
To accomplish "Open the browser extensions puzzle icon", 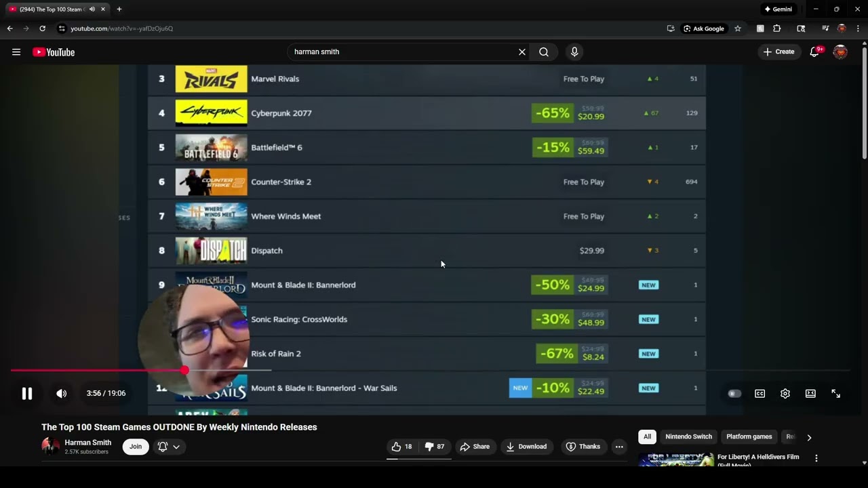I will pos(777,28).
